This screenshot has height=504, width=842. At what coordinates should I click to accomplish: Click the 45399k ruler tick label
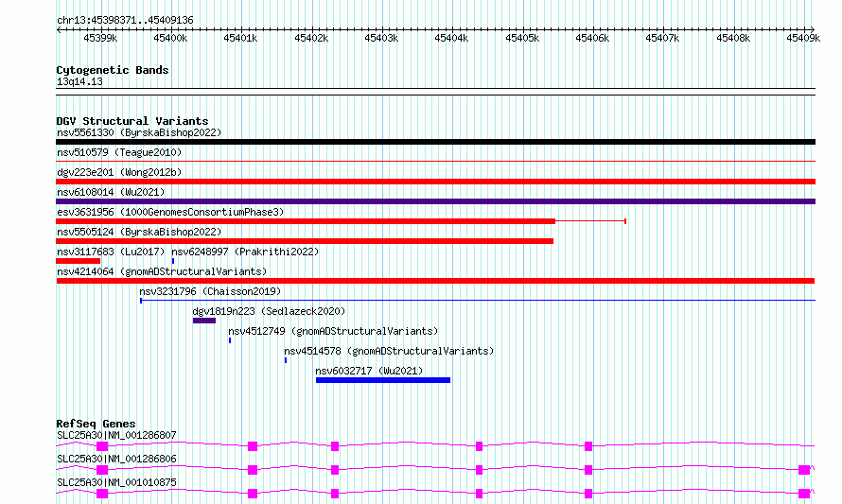point(100,38)
